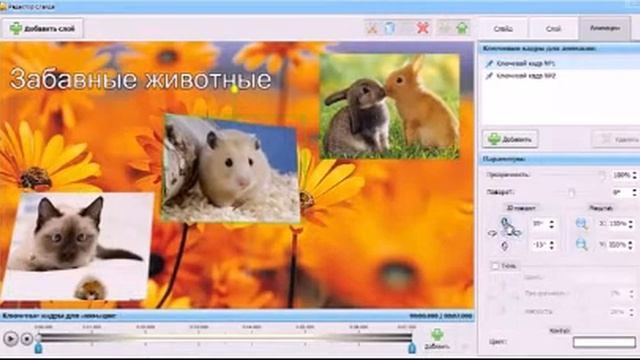Click the pencil icon beside keyframe №2
Screen dimensions: 640x360
click(489, 76)
